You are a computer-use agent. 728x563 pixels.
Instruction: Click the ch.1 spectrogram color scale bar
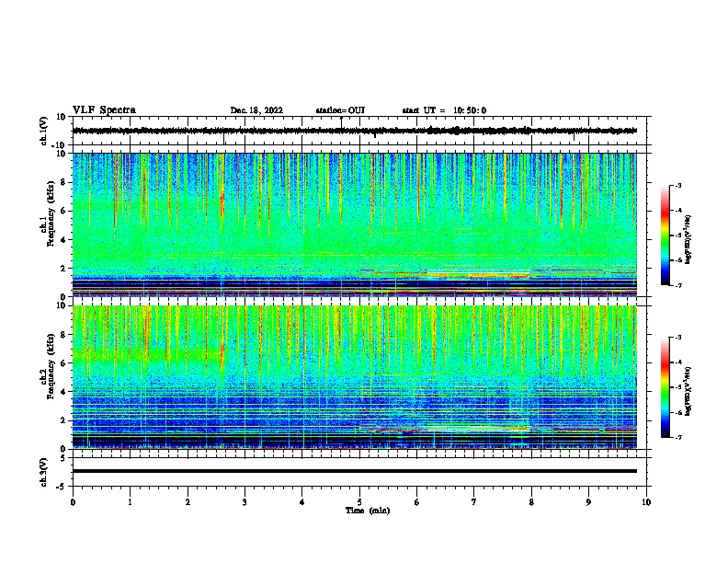point(665,236)
